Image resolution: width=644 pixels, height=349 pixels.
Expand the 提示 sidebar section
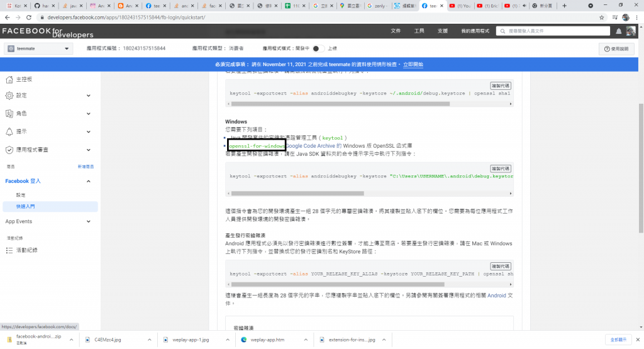click(88, 132)
